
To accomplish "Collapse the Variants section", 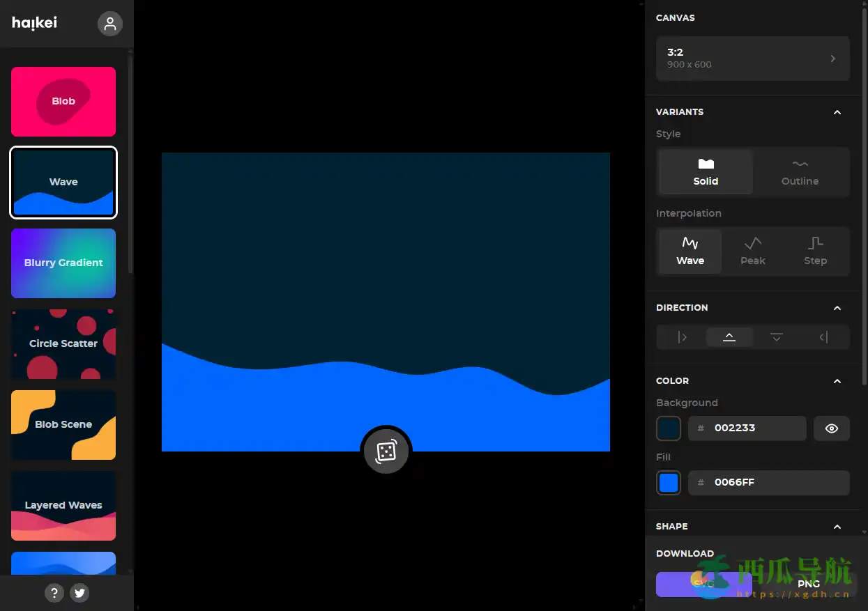I will [837, 112].
